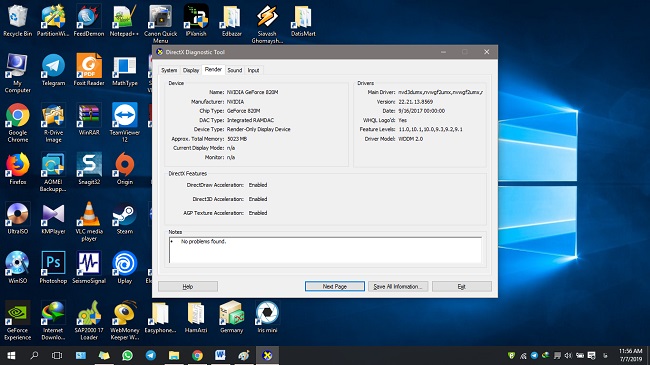Launch WinISO desktop shortcut
Image resolution: width=650 pixels, height=365 pixels.
[17, 267]
